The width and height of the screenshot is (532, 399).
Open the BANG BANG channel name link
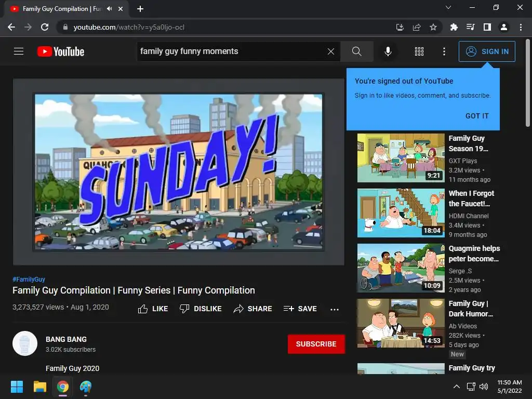click(66, 339)
